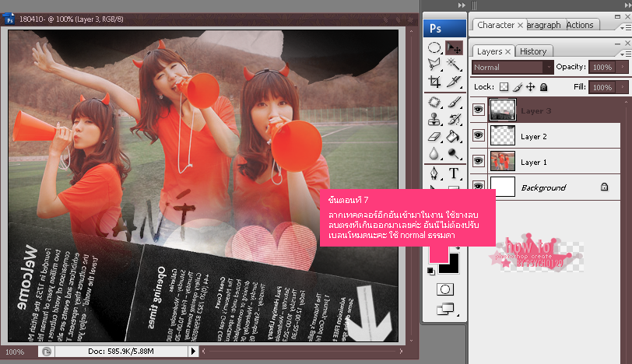Select the Crop tool
This screenshot has width=632, height=364.
tap(434, 82)
